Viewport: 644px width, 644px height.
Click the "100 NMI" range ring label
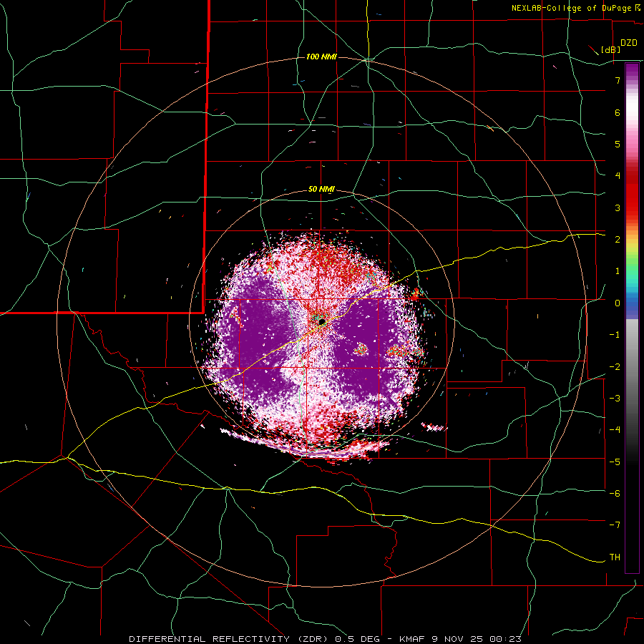(x=321, y=57)
